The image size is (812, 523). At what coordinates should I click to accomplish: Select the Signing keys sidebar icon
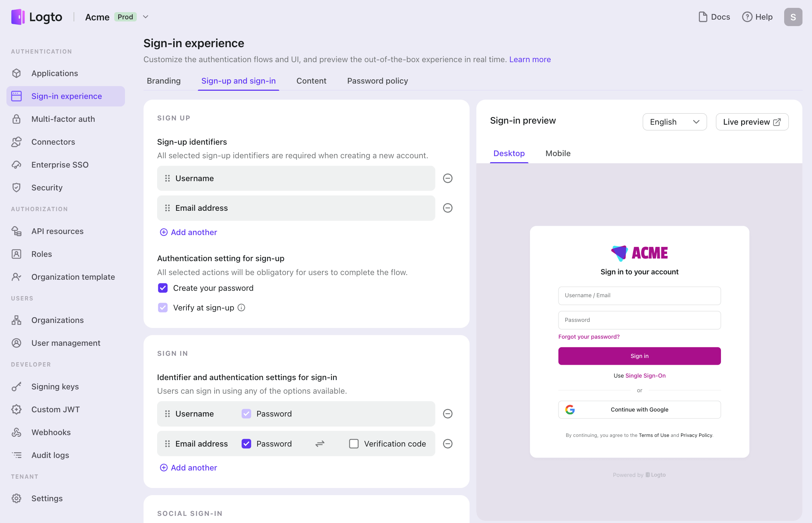click(x=16, y=386)
